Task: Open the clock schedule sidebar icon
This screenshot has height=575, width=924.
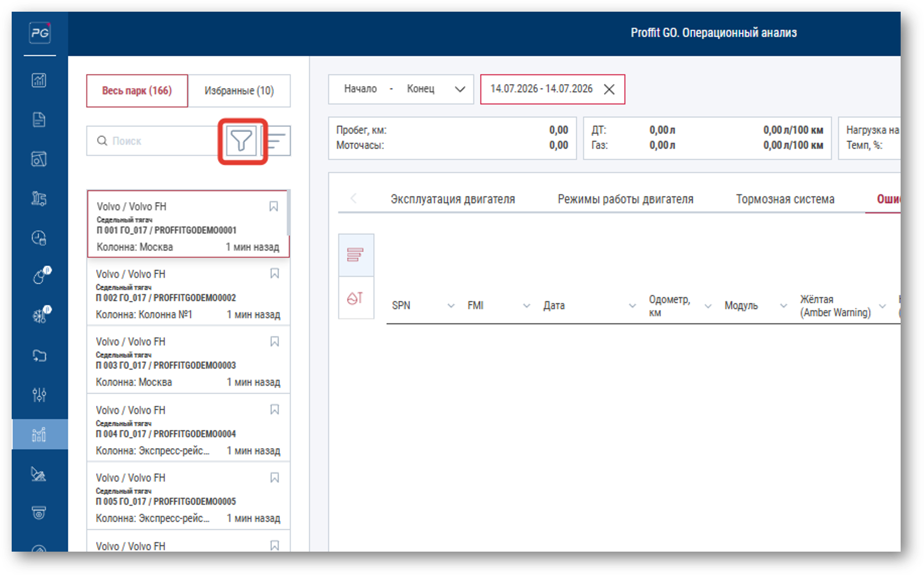Action: pos(39,238)
